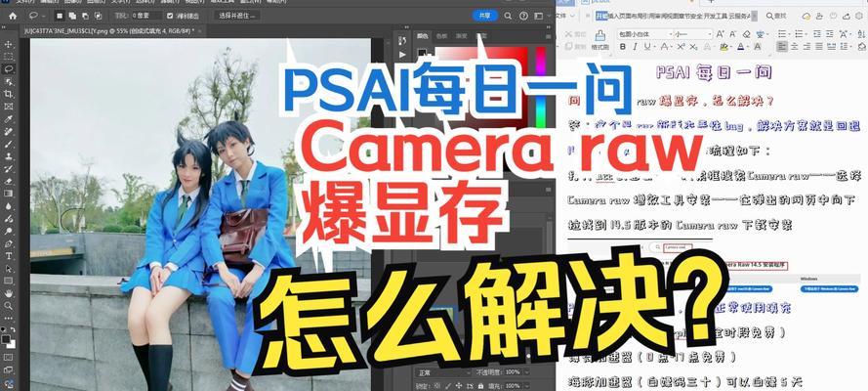Click the feather value input field
Viewport: 868px width, 391px height.
click(x=146, y=16)
